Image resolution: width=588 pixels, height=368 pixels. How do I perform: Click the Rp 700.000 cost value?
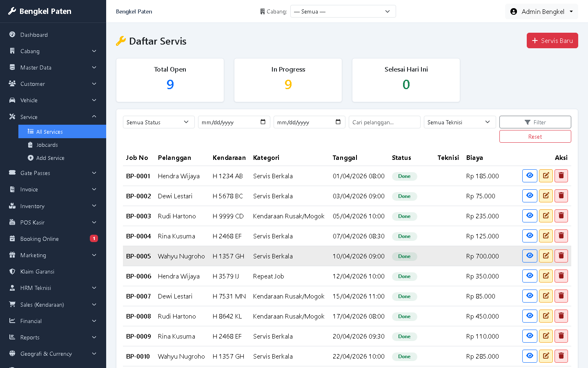click(482, 256)
